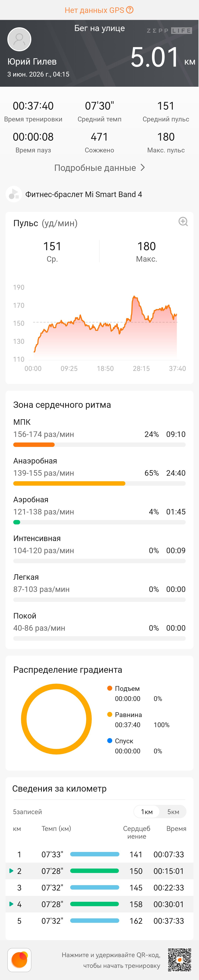The height and width of the screenshot is (980, 199).
Task: Select the Подъем legend entry
Action: click(127, 689)
